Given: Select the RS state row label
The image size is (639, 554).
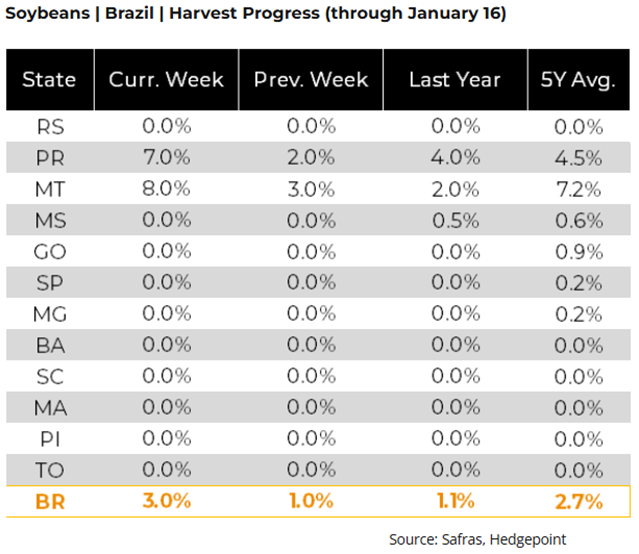Looking at the screenshot, I should coord(49,127).
